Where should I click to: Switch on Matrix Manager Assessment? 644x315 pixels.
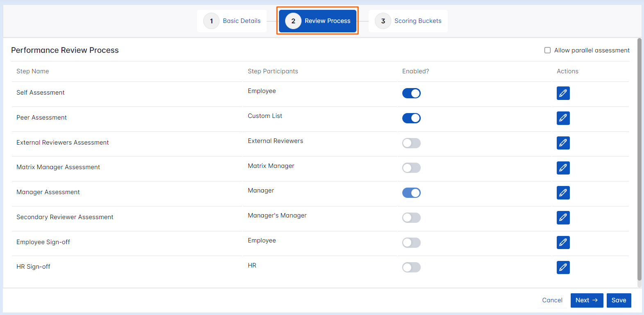[x=411, y=168]
